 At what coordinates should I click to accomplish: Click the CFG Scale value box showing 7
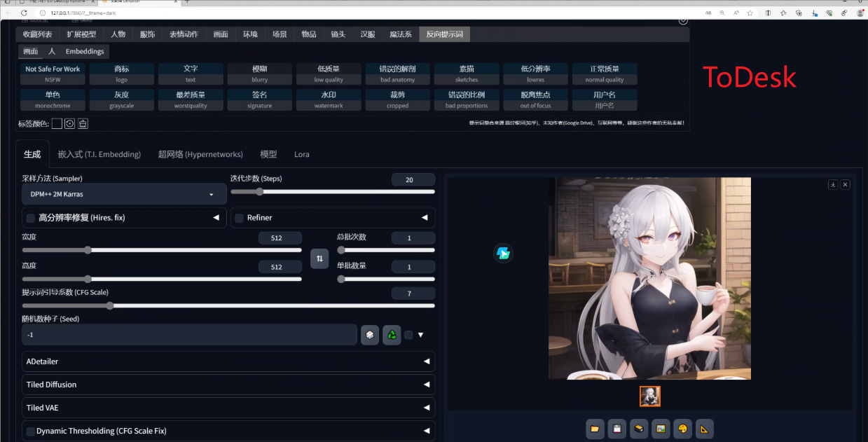[413, 293]
